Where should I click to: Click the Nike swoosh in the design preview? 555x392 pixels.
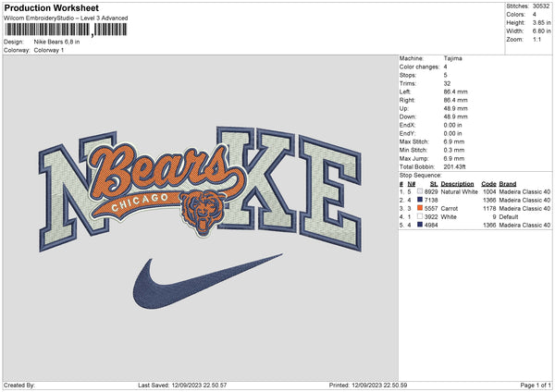point(207,281)
